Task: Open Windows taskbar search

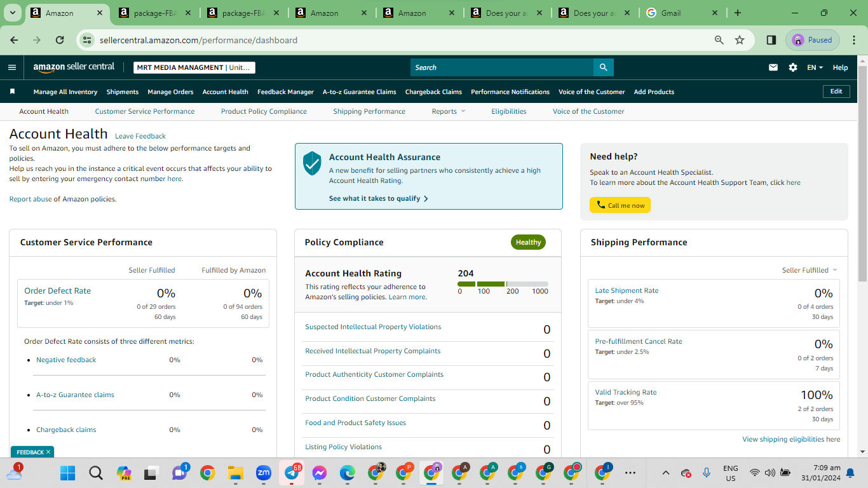Action: [x=95, y=473]
